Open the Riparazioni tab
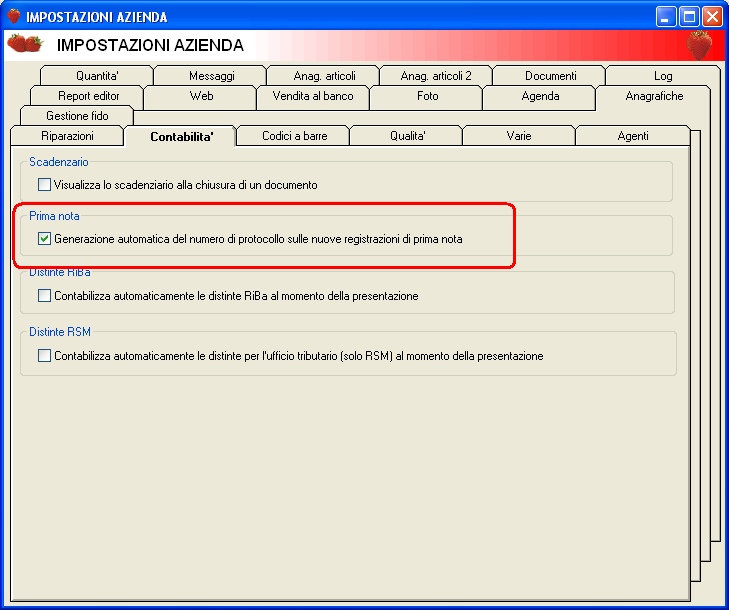 (67, 136)
